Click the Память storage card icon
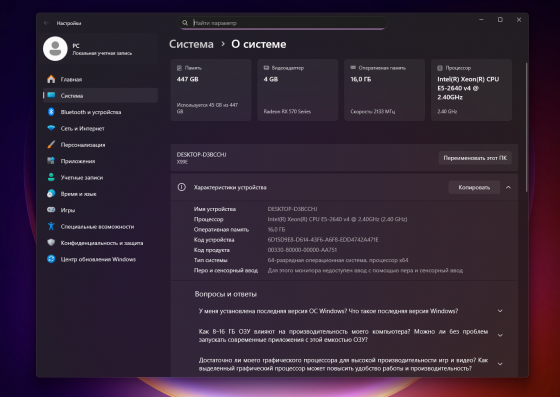This screenshot has height=397, width=560. click(179, 68)
